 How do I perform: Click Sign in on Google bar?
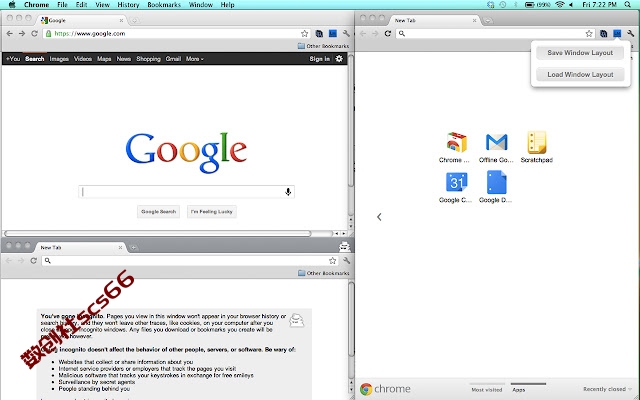pyautogui.click(x=320, y=59)
